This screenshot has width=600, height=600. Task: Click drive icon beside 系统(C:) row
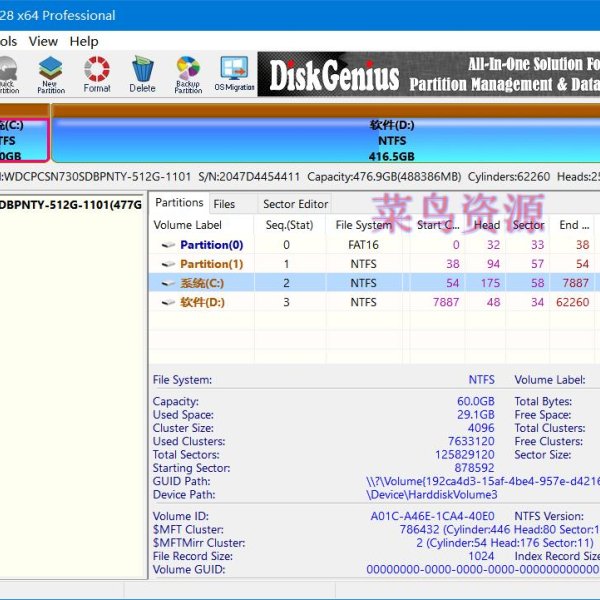pos(168,283)
